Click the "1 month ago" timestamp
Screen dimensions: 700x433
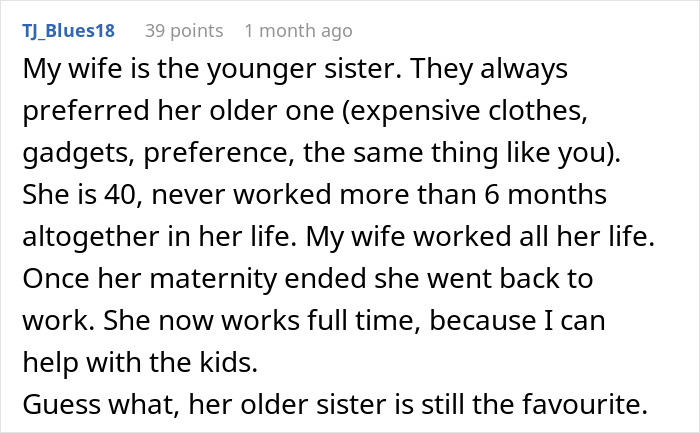point(298,31)
